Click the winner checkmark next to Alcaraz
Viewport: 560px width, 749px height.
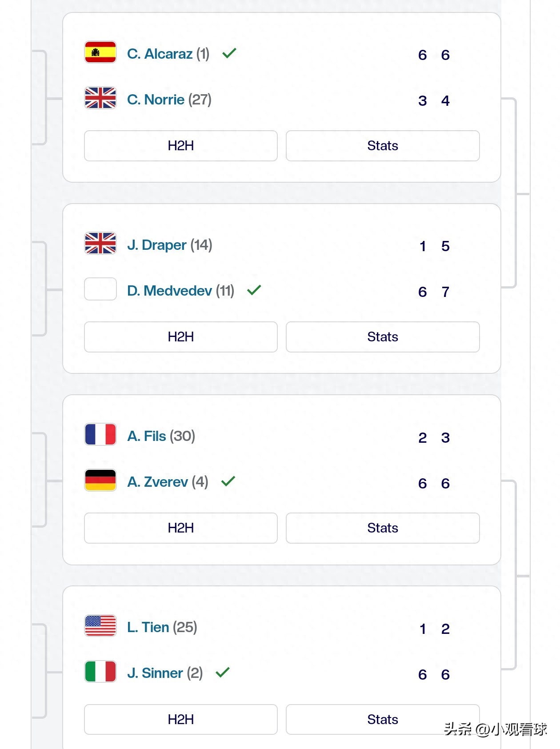tap(229, 52)
